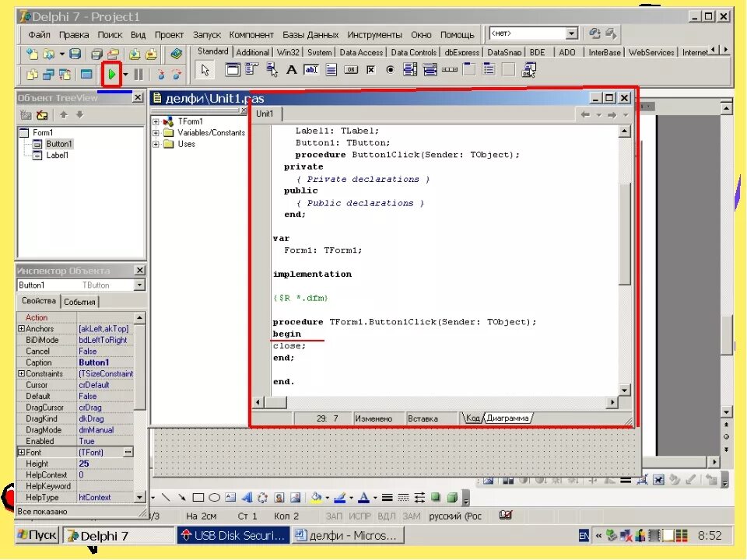Click the Trace Into debug icon

tap(161, 75)
